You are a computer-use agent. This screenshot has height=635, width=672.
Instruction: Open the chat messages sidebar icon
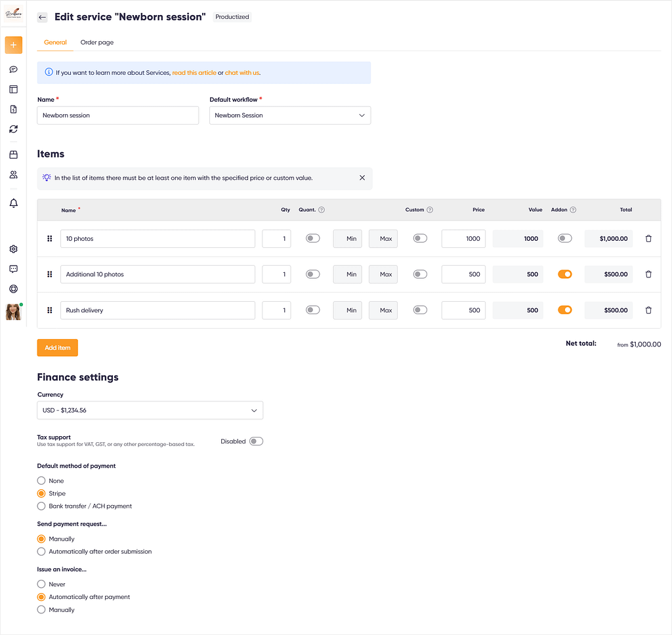coord(13,70)
